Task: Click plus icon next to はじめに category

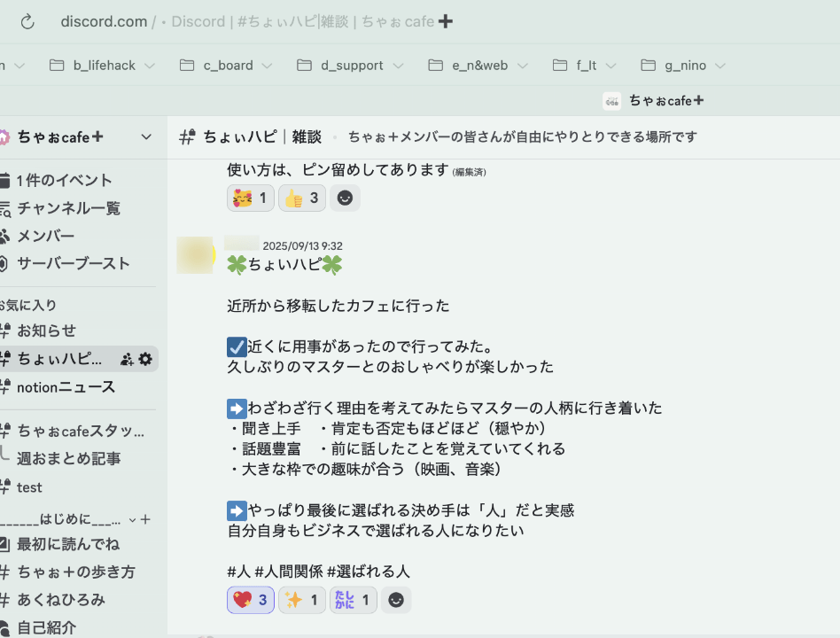Action: click(145, 519)
